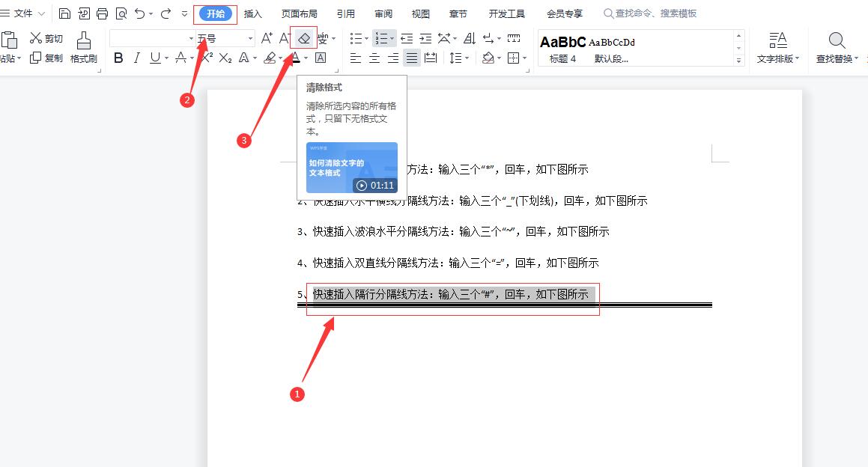868x467 pixels.
Task: Toggle italic formatting
Action: [136, 58]
